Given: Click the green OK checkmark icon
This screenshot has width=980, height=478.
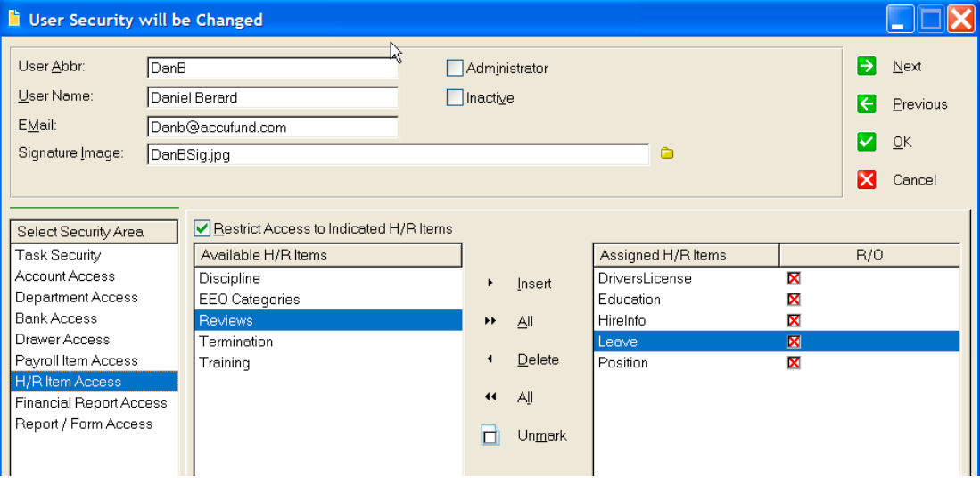Looking at the screenshot, I should coord(866,142).
